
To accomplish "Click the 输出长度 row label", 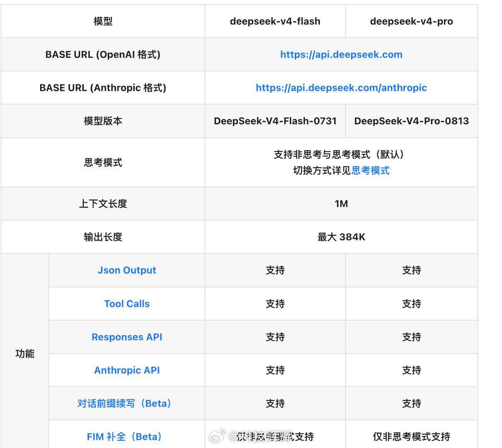I will (103, 237).
